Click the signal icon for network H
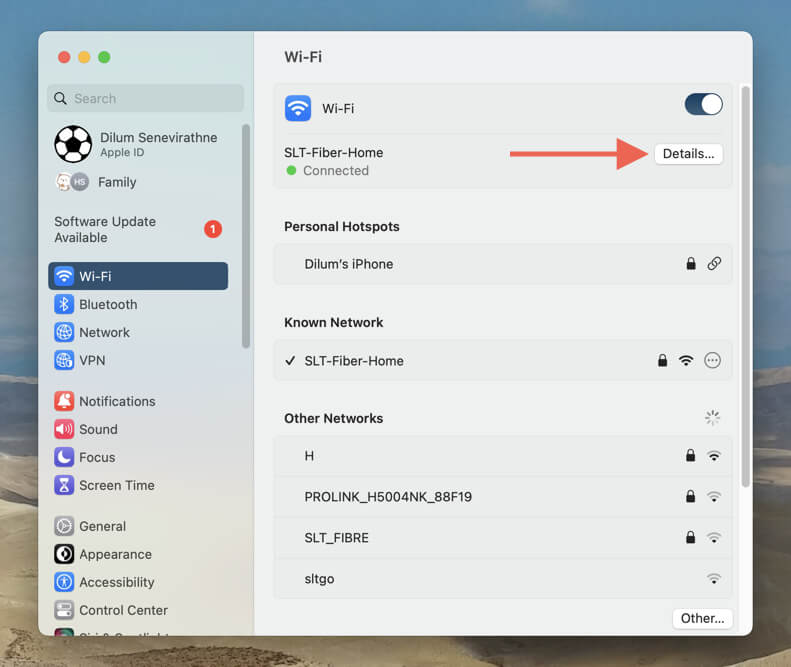 (x=714, y=456)
